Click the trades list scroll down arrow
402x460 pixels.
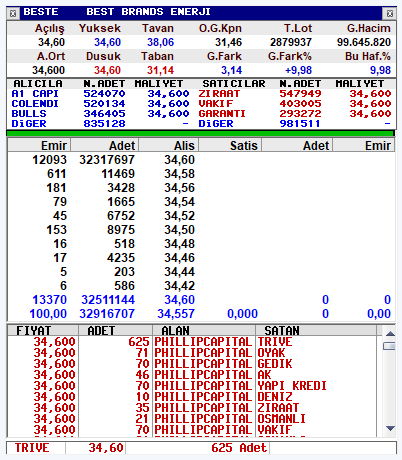point(390,428)
